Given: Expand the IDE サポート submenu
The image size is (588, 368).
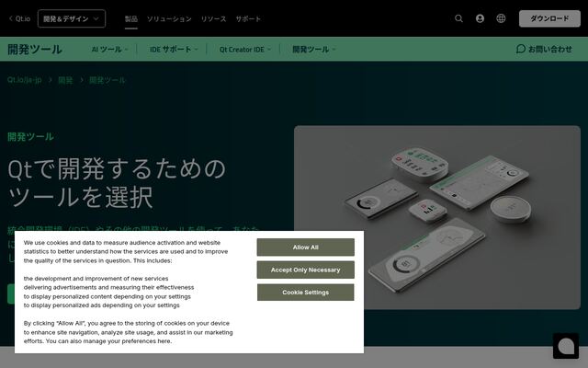Looking at the screenshot, I should click(174, 49).
